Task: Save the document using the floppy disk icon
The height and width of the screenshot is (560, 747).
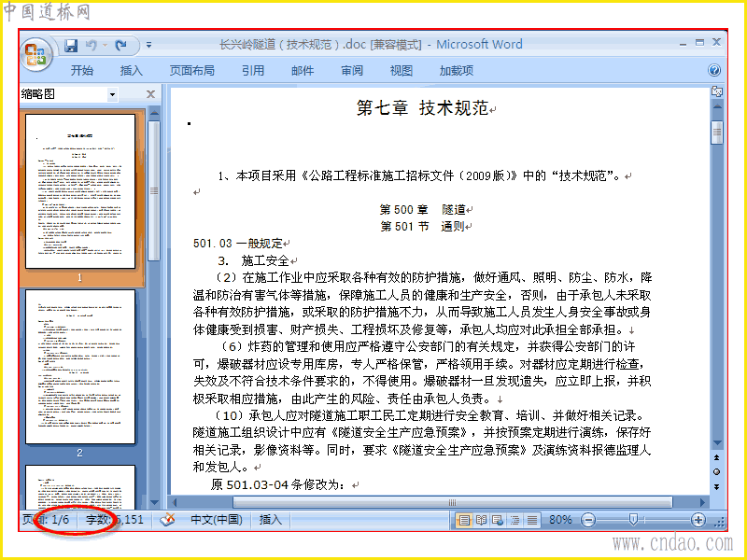Action: [71, 45]
